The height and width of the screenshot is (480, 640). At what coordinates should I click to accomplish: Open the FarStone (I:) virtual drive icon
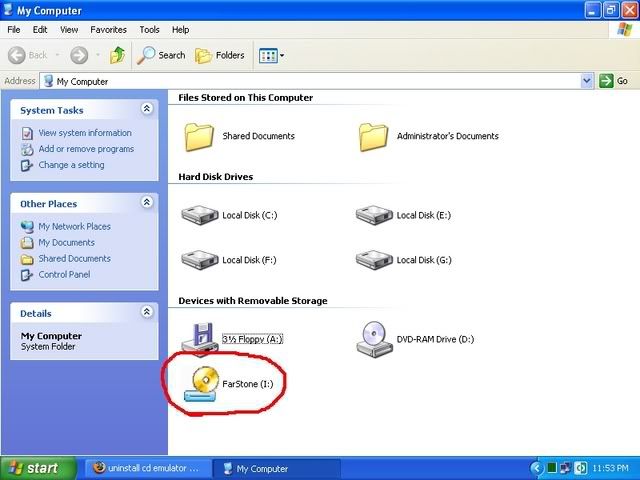pyautogui.click(x=201, y=384)
